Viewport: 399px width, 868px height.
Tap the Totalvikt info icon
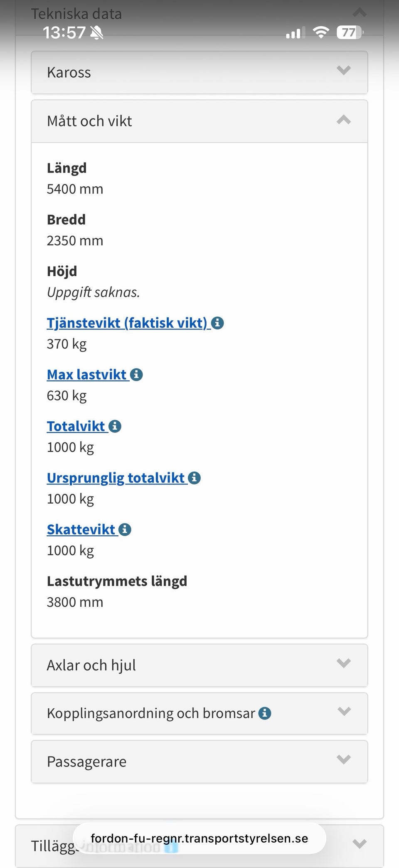click(x=115, y=426)
